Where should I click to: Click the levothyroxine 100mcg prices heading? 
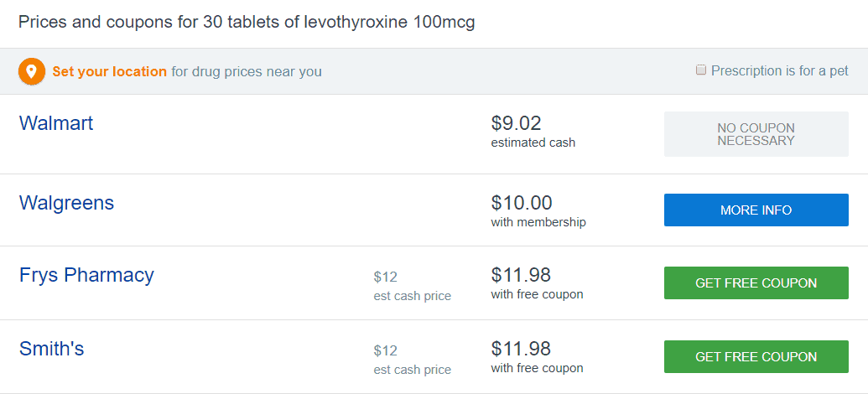click(x=247, y=23)
